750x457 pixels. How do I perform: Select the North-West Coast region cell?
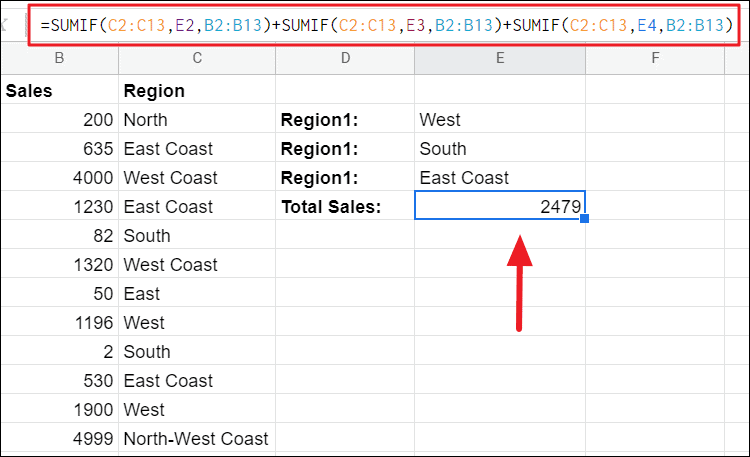[197, 438]
